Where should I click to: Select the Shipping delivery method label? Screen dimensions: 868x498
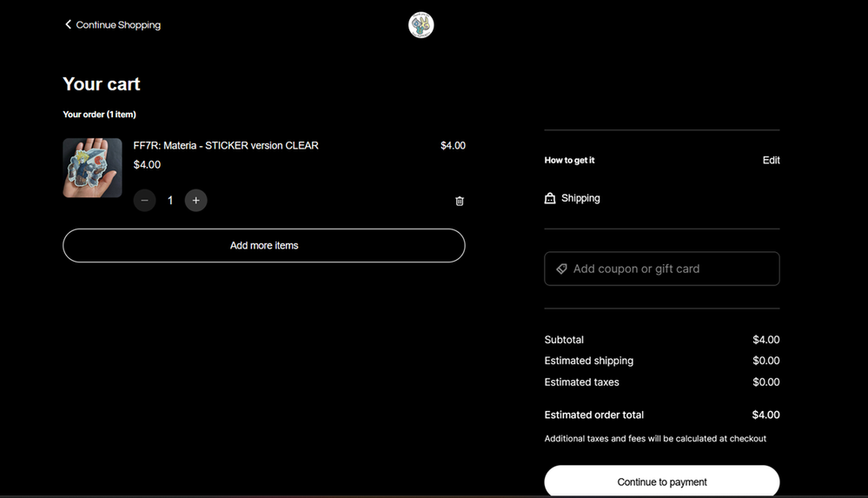coord(580,198)
